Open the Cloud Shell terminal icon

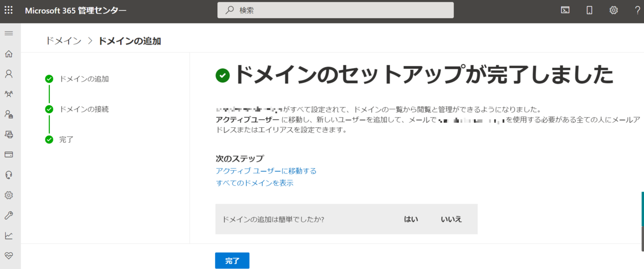pos(565,10)
